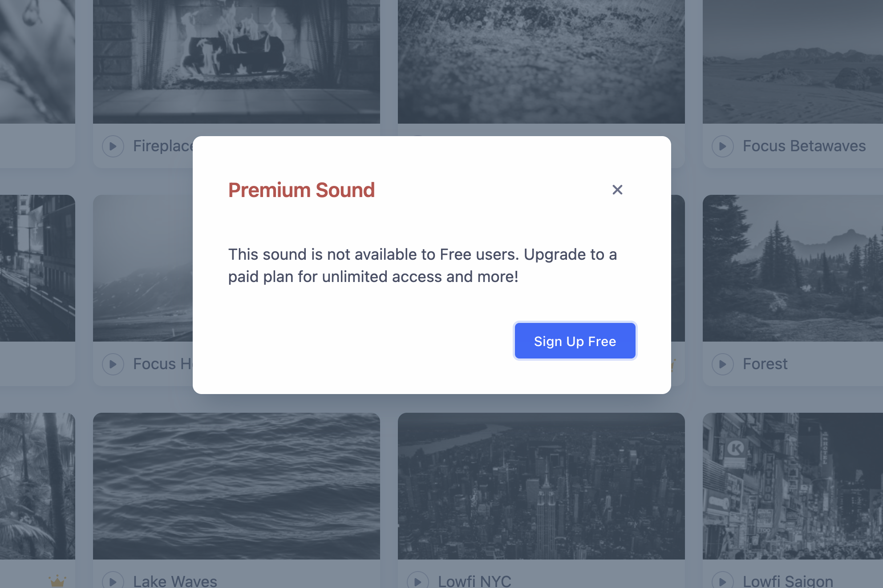
Task: Click the Sign Up Free button
Action: click(575, 341)
